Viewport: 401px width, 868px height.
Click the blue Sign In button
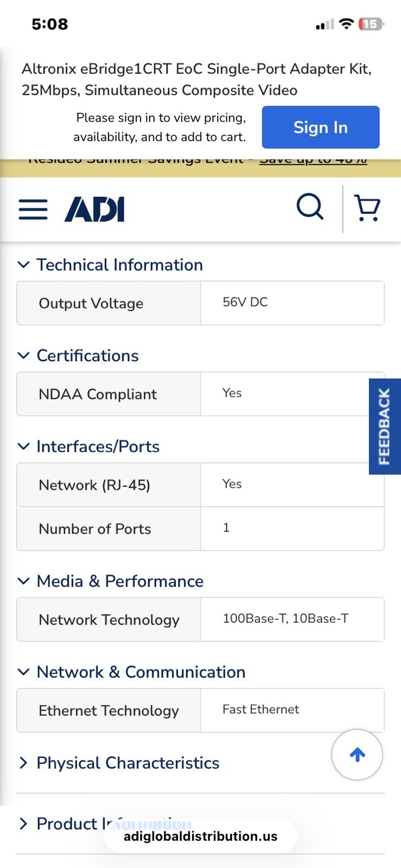coord(321,127)
